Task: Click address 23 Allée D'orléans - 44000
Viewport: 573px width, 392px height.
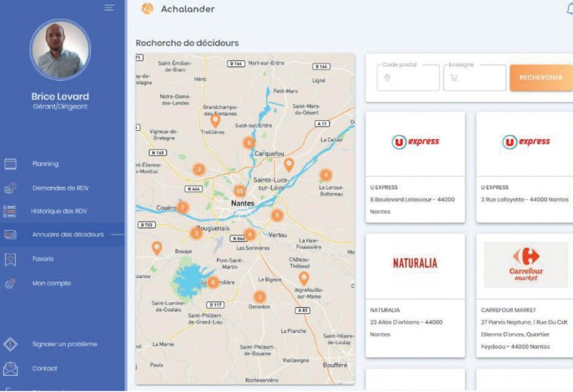Action: (x=406, y=322)
